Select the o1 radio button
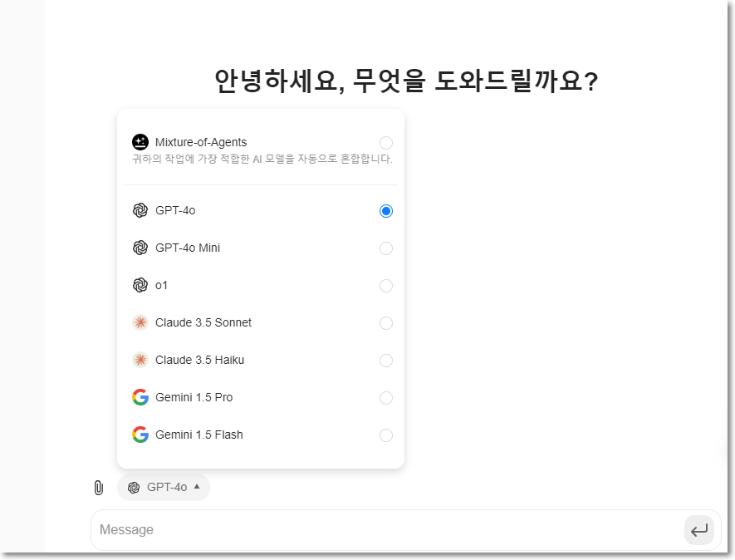This screenshot has width=735, height=560. pyautogui.click(x=386, y=286)
